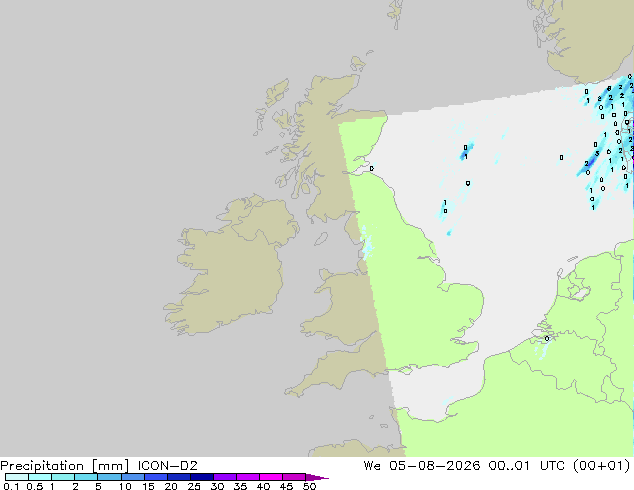Viewport: 634px width, 490px height.
Task: Click the '(00+01)' forecast step text
Action: pos(602,466)
